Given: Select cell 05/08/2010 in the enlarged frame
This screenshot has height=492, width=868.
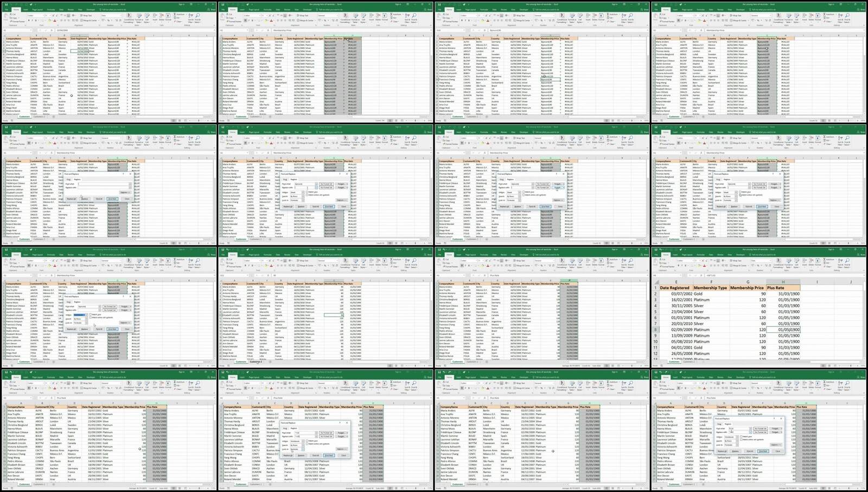Looking at the screenshot, I should (675, 342).
